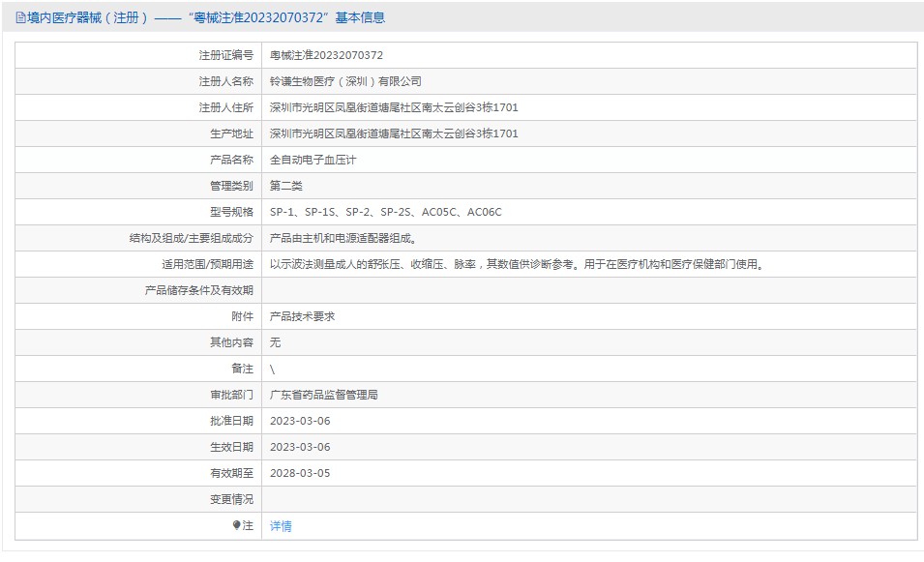Viewport: 924px width, 562px height.
Task: Click the 产品储存条件及有效期 row label
Action: coord(199,290)
